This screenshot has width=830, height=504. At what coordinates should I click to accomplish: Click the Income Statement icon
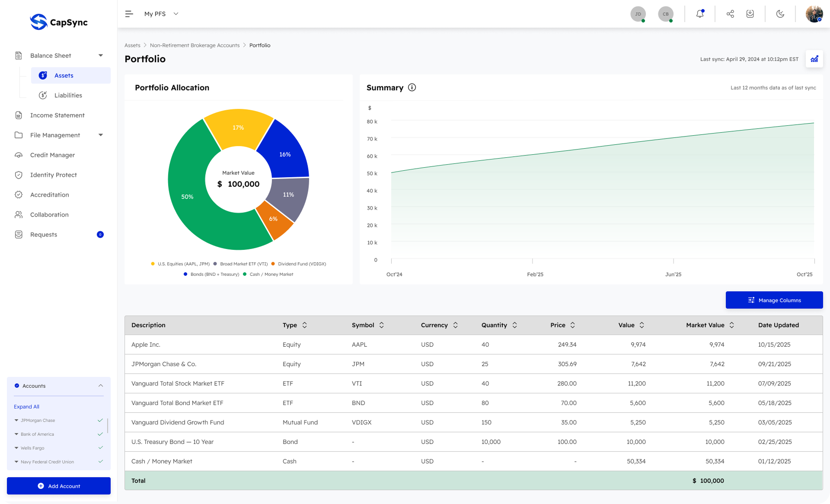19,115
